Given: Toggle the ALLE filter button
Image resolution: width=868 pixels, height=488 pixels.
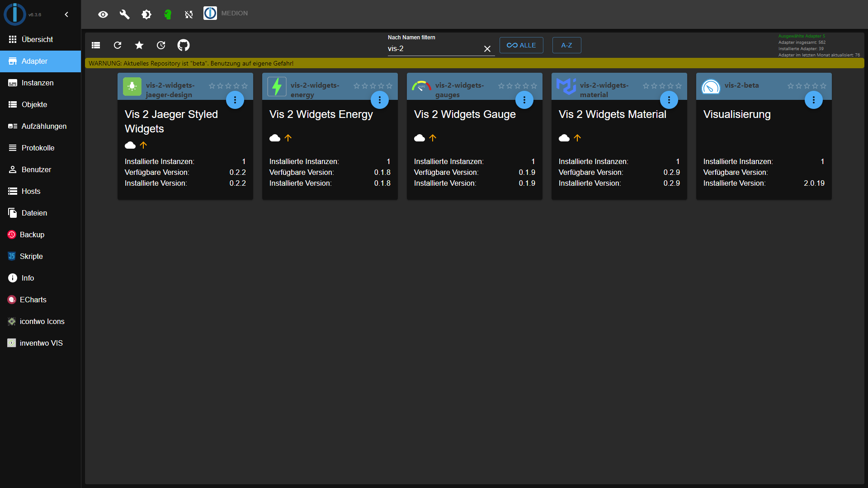Looking at the screenshot, I should (521, 45).
